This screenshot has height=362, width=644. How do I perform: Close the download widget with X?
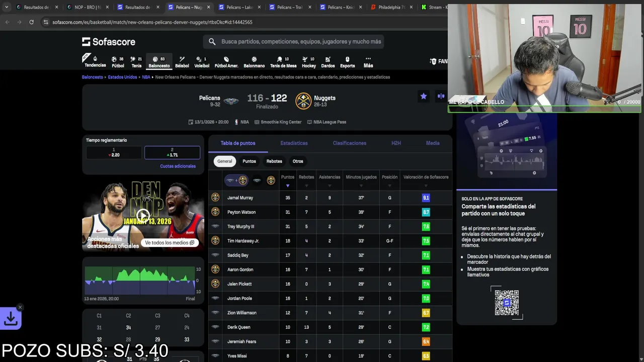20,307
